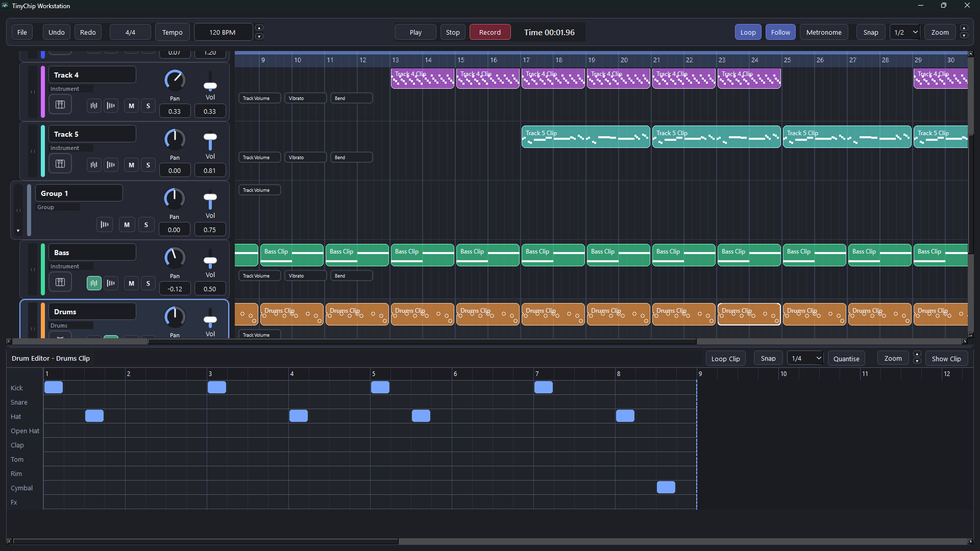This screenshot has width=980, height=551.
Task: Select Track 4 Bend automation lane
Action: click(352, 98)
